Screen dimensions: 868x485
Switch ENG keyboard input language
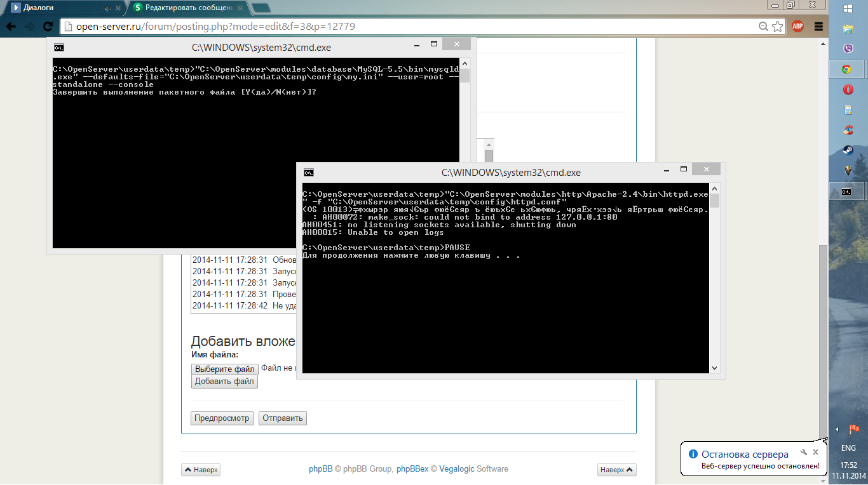click(x=848, y=448)
